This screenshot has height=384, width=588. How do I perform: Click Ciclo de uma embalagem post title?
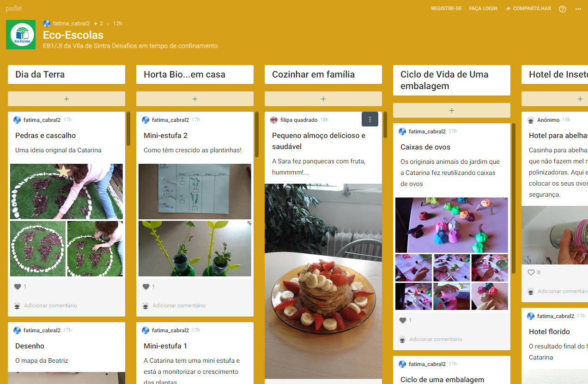pyautogui.click(x=442, y=380)
